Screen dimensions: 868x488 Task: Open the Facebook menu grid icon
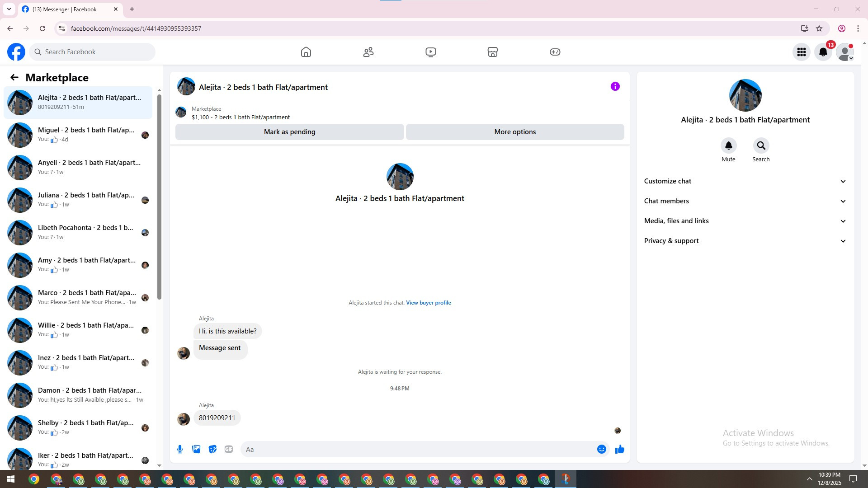tap(802, 52)
